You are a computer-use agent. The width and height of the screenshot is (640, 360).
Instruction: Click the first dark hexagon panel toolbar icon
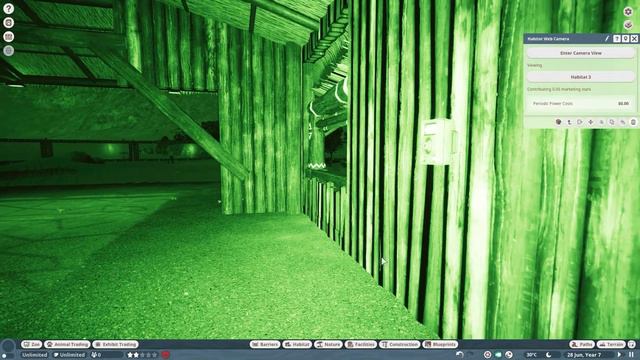(x=558, y=122)
